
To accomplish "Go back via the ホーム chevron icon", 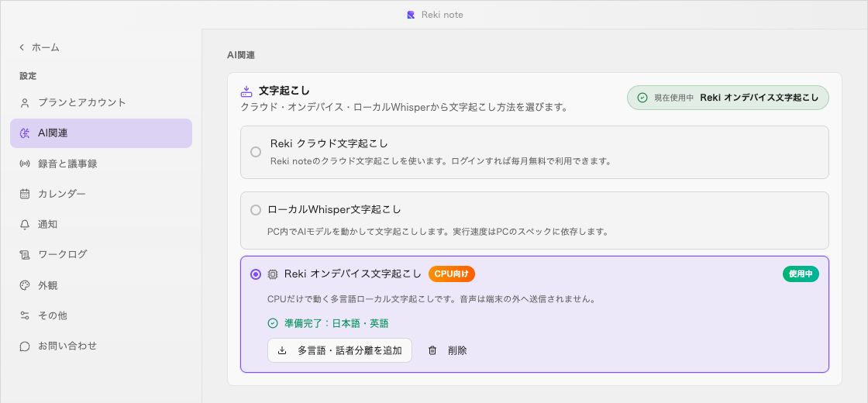I will (22, 47).
